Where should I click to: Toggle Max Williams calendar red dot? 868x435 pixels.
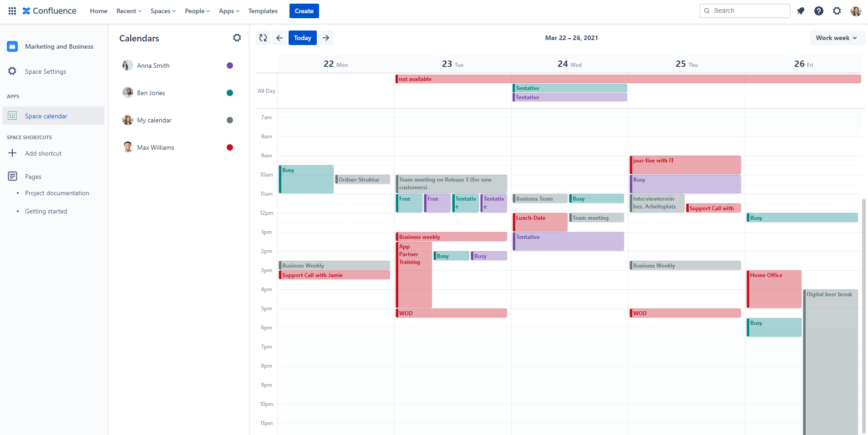pyautogui.click(x=230, y=147)
